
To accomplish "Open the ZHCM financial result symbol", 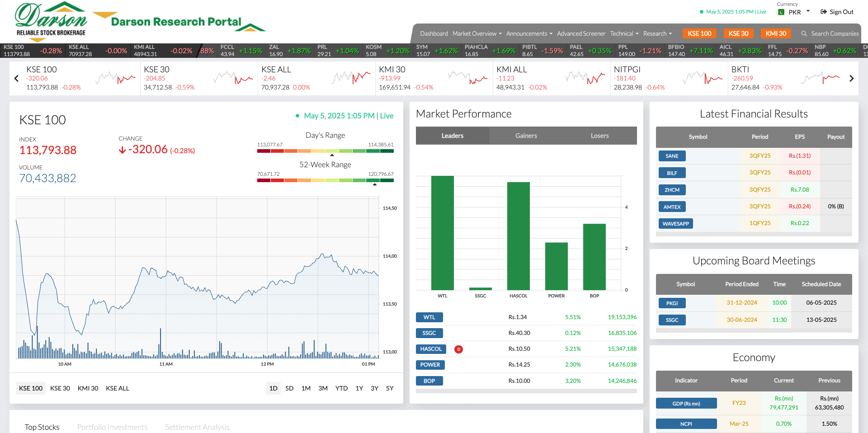I will click(672, 190).
